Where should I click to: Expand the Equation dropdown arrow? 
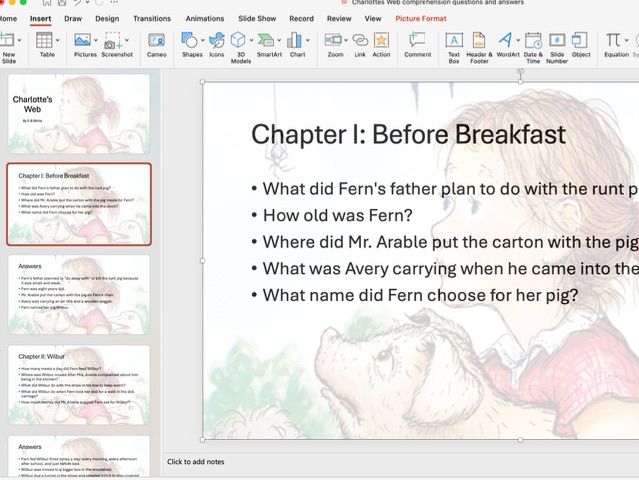[626, 40]
